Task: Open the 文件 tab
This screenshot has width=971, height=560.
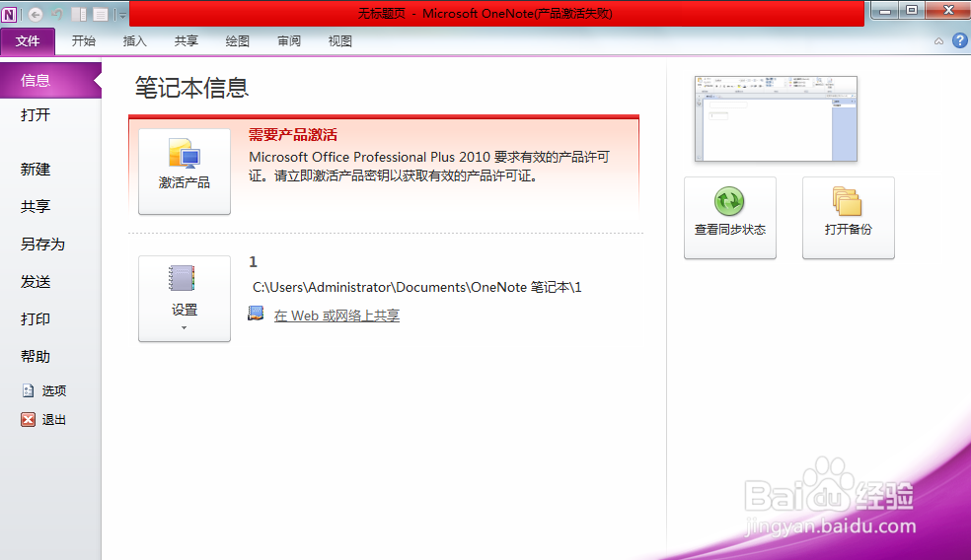Action: tap(28, 41)
